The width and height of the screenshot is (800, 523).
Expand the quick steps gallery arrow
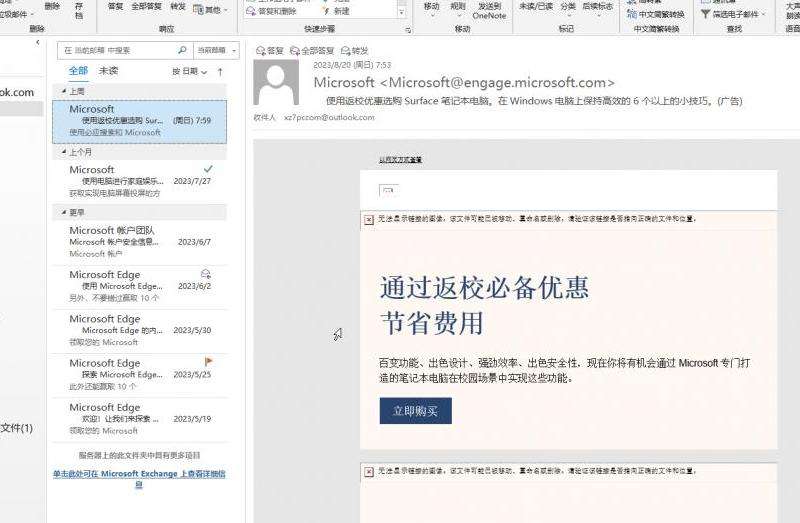click(x=402, y=12)
